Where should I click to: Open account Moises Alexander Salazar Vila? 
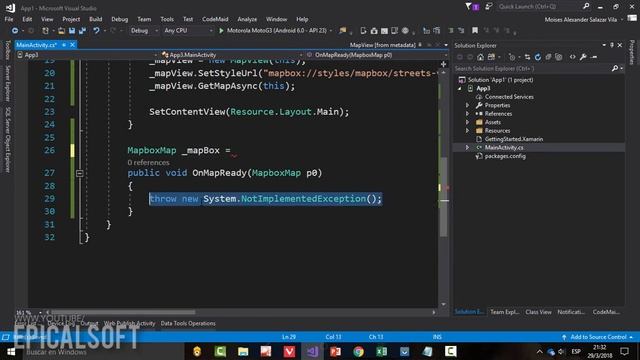pyautogui.click(x=581, y=19)
